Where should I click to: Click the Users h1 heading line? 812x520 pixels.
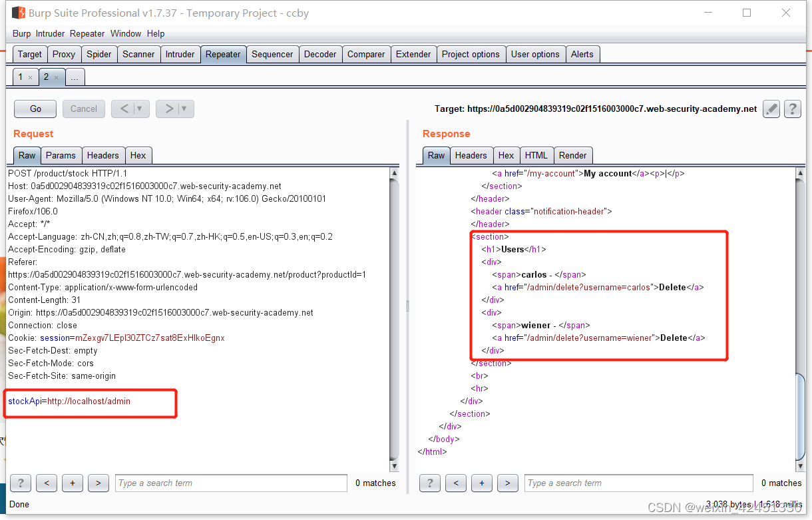tap(514, 249)
